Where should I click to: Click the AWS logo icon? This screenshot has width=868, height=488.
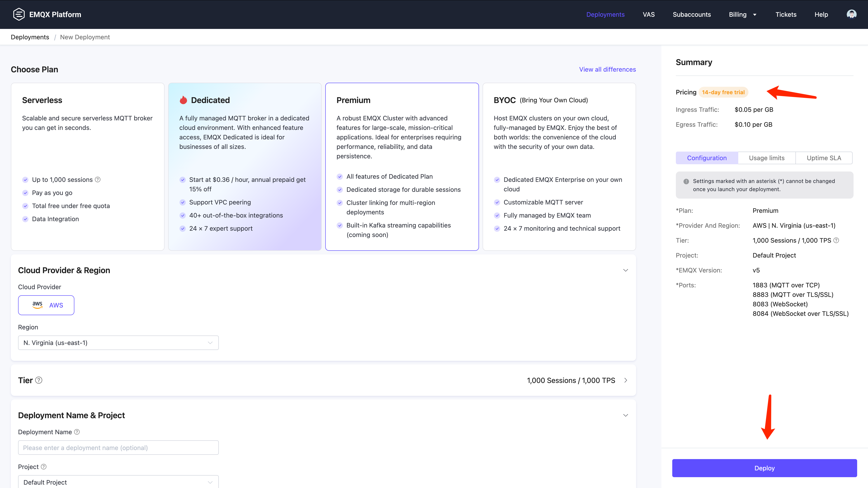click(x=37, y=305)
